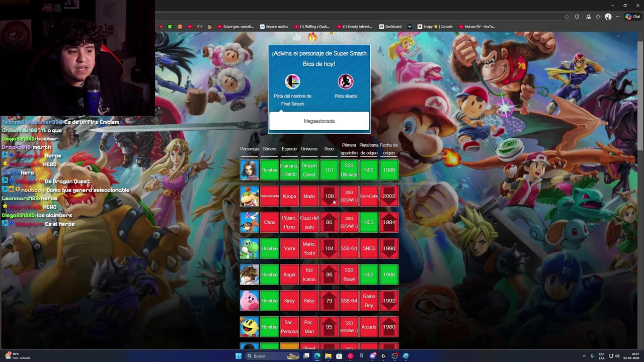
Task: Open the statistics bar chart icon
Action: 297,37
